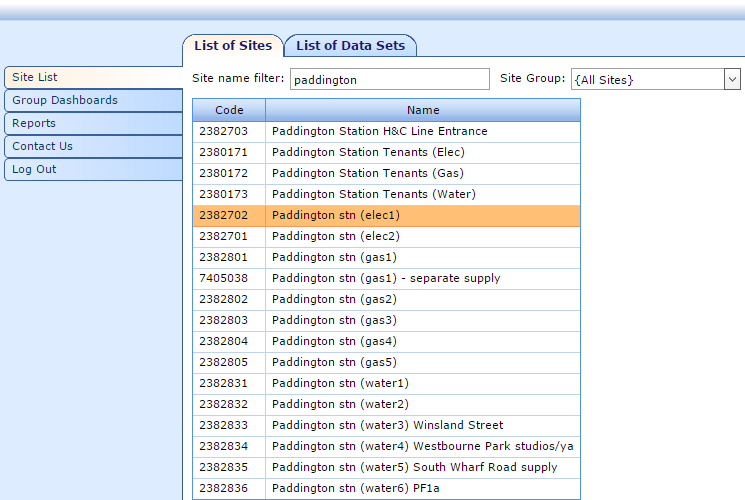745x500 pixels.
Task: Click highlighted row Paddington stn (elec1)
Action: coord(386,215)
